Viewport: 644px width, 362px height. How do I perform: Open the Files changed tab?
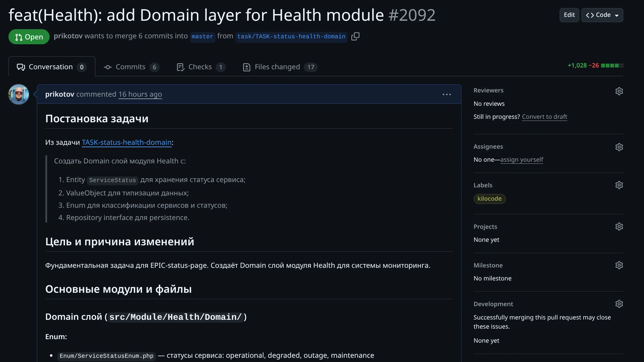[280, 67]
